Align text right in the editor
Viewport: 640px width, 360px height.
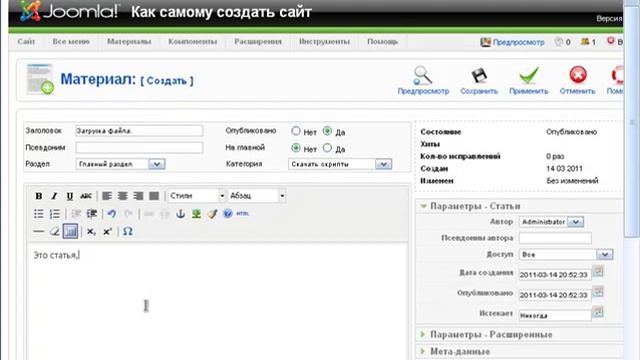138,196
